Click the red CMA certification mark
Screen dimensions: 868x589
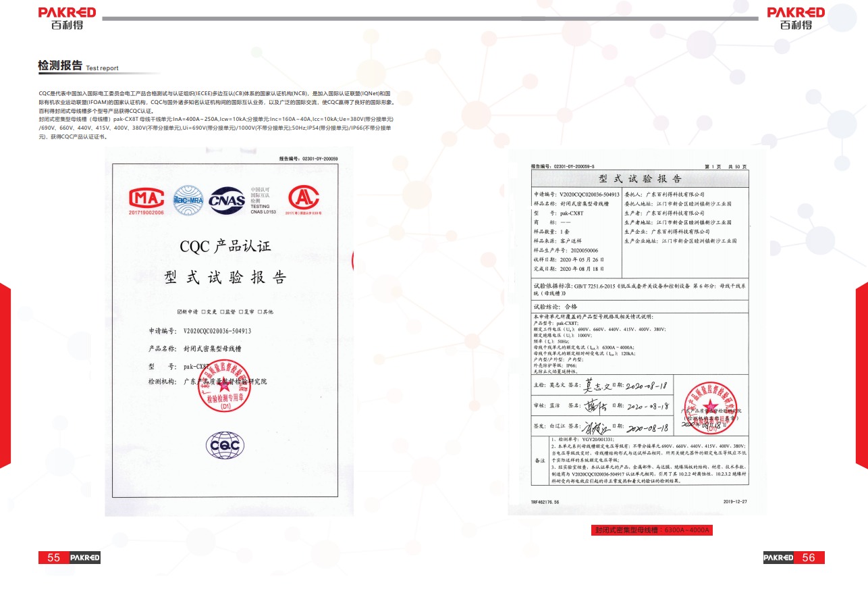[146, 199]
